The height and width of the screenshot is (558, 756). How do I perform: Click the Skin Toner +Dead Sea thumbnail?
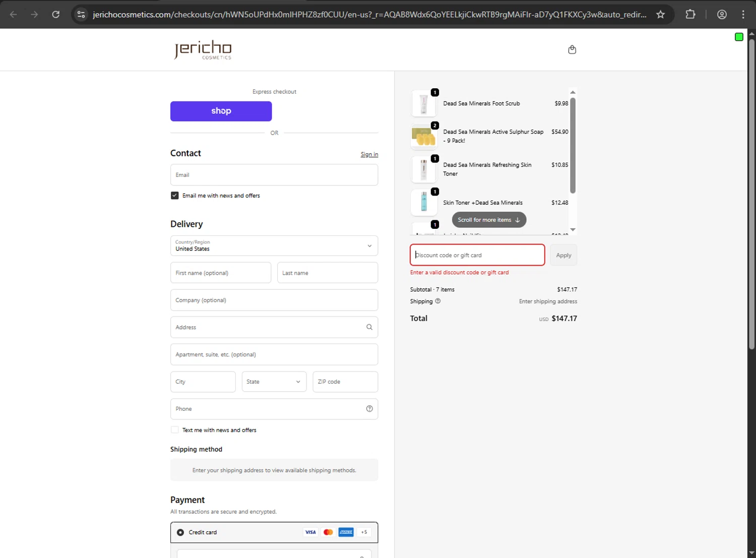pyautogui.click(x=424, y=203)
